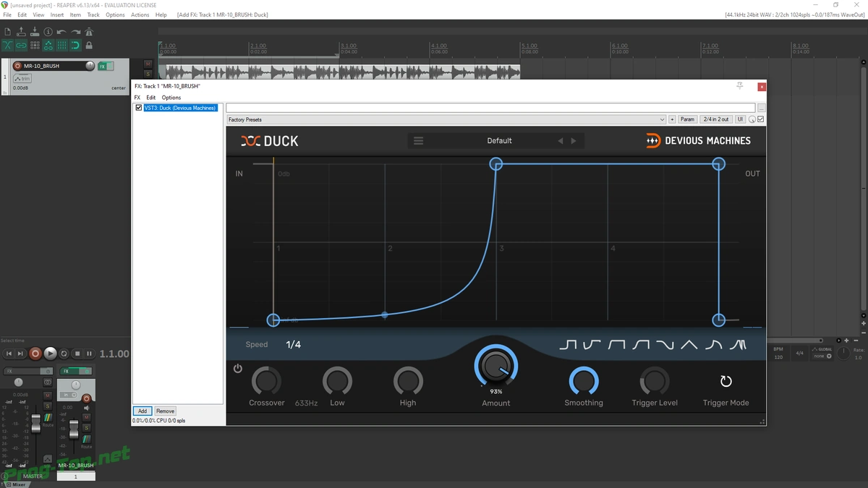
Task: Open the Default preset name selector
Action: click(x=499, y=141)
